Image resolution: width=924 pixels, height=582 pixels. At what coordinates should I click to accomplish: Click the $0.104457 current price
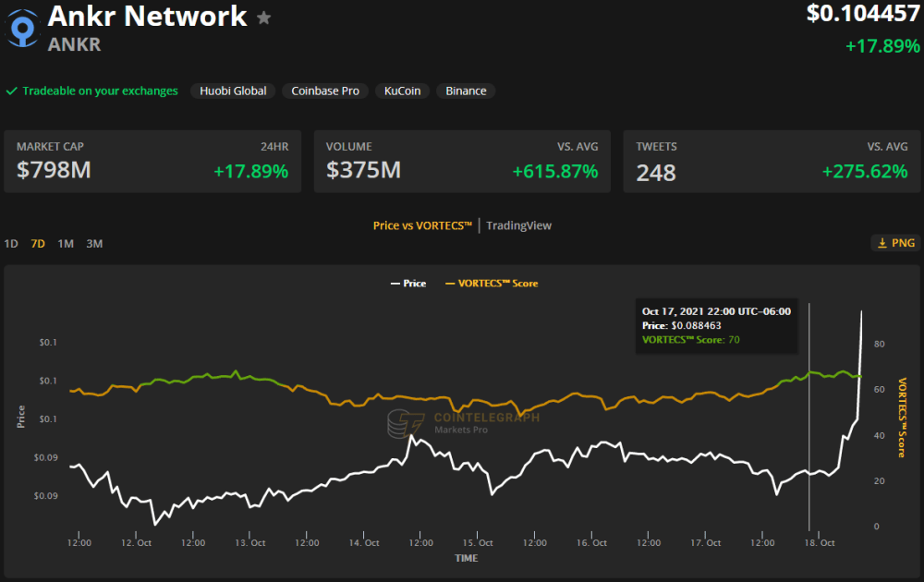pyautogui.click(x=863, y=14)
